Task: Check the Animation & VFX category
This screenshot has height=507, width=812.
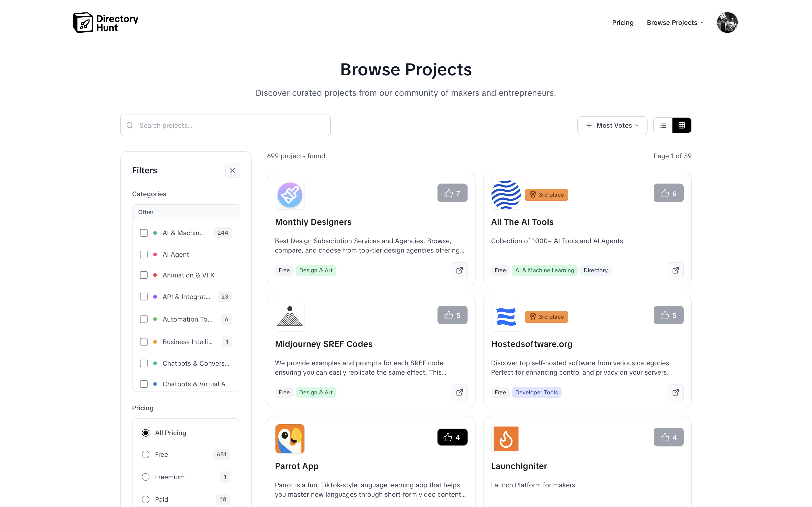Action: (144, 275)
